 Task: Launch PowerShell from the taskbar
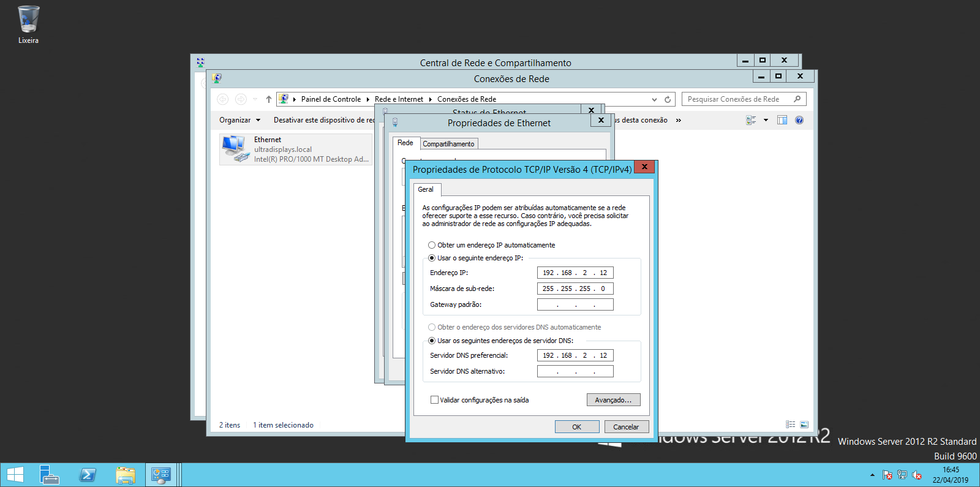(x=88, y=475)
